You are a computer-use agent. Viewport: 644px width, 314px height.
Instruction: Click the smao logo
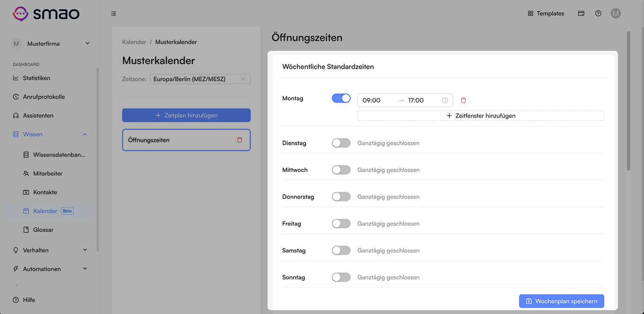click(x=46, y=14)
